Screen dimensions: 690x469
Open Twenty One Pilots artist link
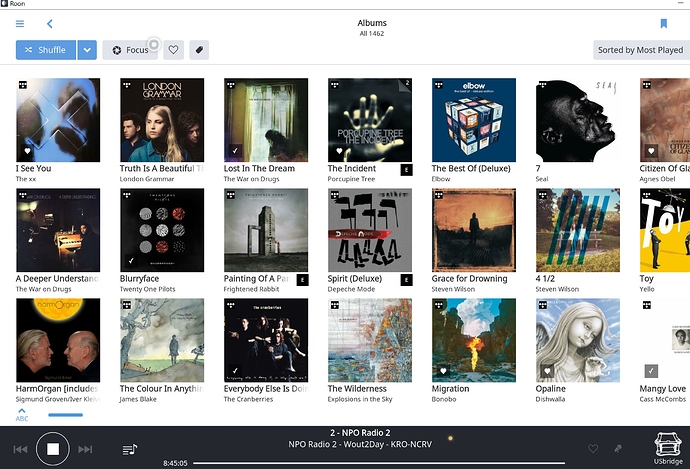pos(147,289)
